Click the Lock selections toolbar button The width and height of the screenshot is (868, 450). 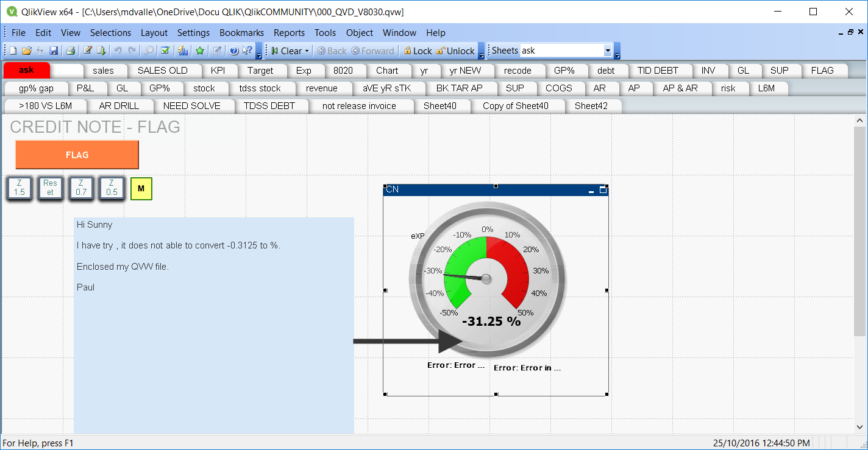[417, 51]
